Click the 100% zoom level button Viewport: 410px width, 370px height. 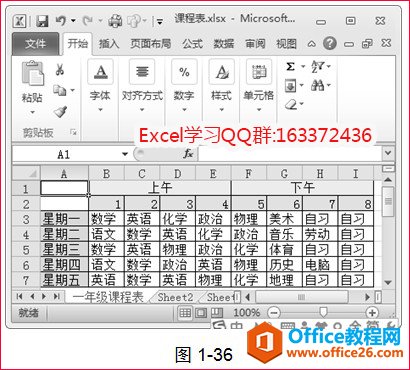tap(247, 313)
